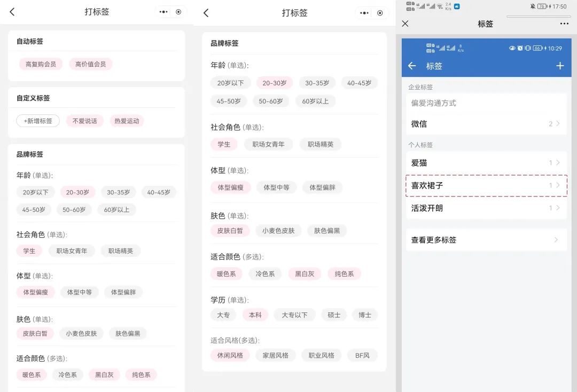The height and width of the screenshot is (392, 577).
Task: Toggle 家居风格 style tag
Action: (276, 355)
